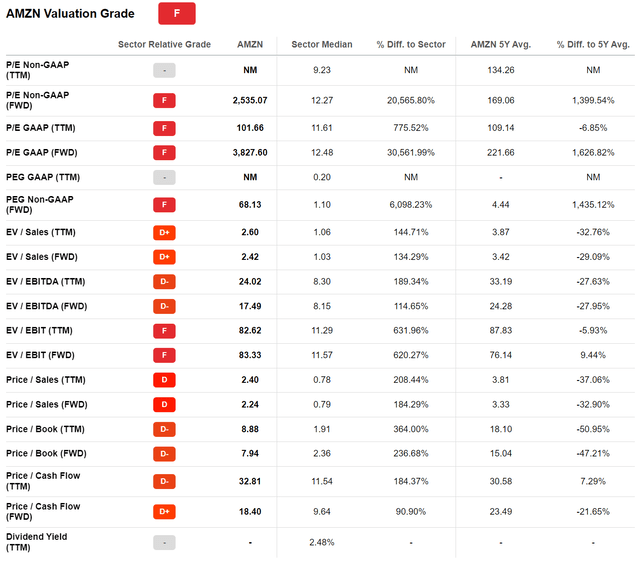Click the D+ badge for EV / Sales (FWD)
640x564 pixels.
(164, 257)
